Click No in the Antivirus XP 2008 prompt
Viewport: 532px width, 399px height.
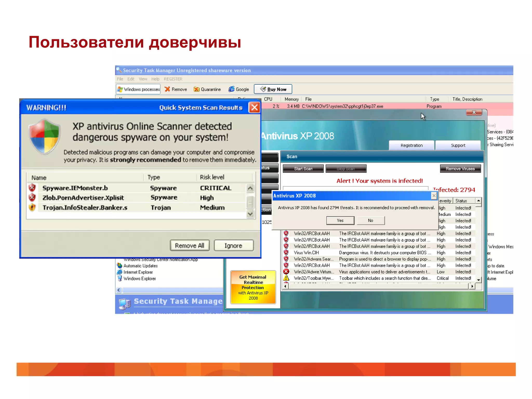[371, 221]
